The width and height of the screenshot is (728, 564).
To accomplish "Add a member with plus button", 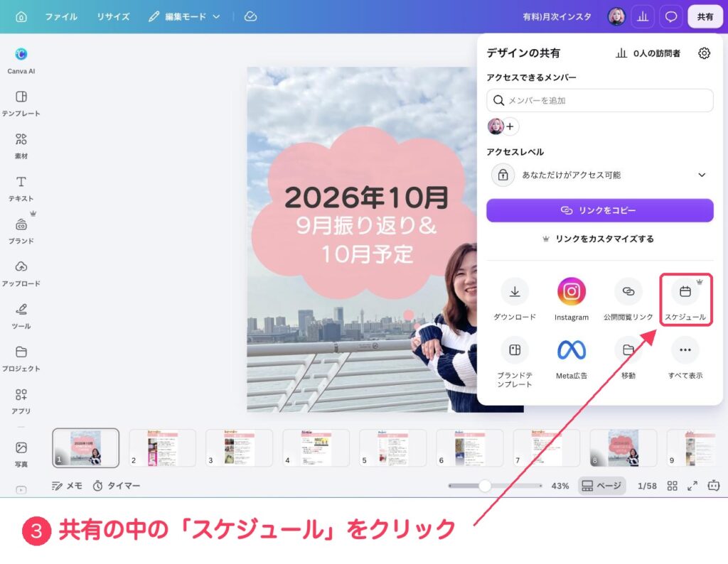I will [x=510, y=126].
